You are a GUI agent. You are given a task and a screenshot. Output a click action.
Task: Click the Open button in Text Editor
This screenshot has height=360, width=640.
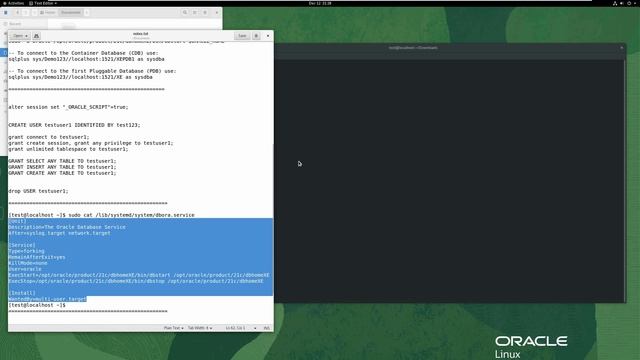pos(20,36)
